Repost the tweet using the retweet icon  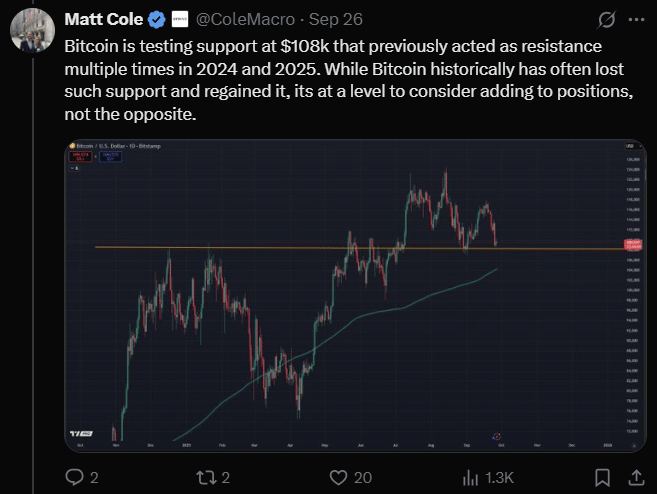coord(206,477)
